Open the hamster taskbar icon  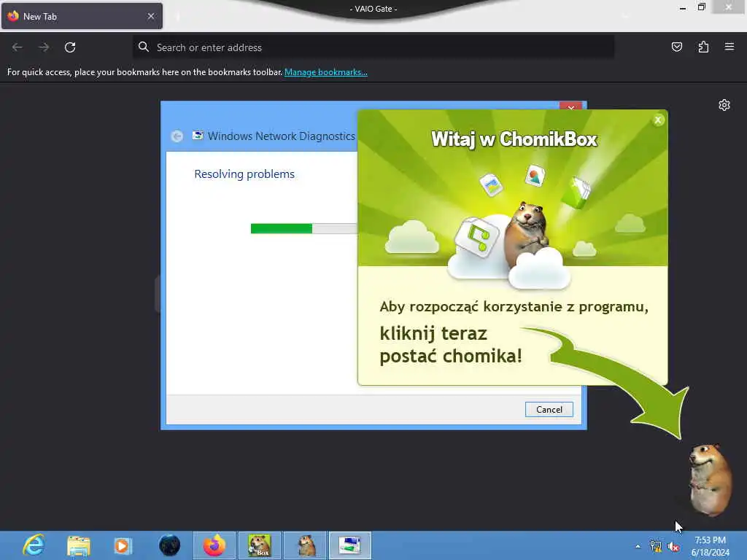click(x=306, y=545)
